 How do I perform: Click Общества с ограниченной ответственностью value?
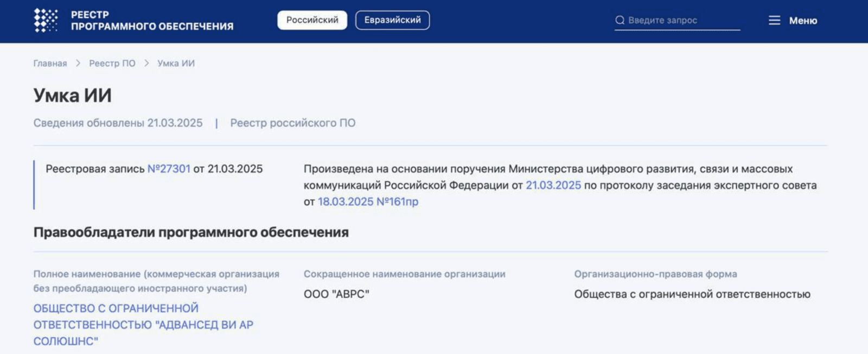692,294
